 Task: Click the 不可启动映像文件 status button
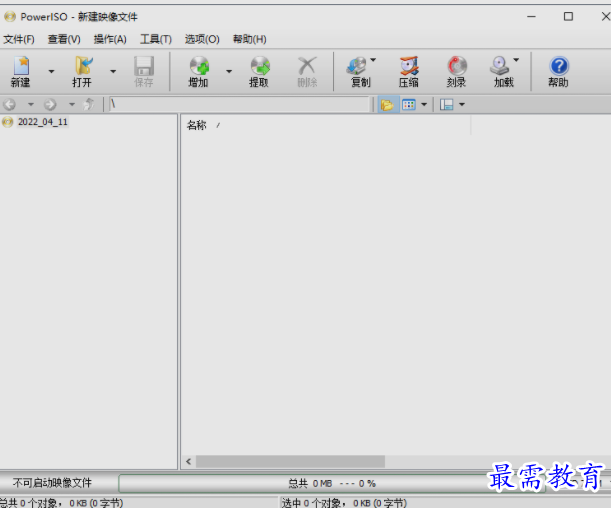[52, 483]
